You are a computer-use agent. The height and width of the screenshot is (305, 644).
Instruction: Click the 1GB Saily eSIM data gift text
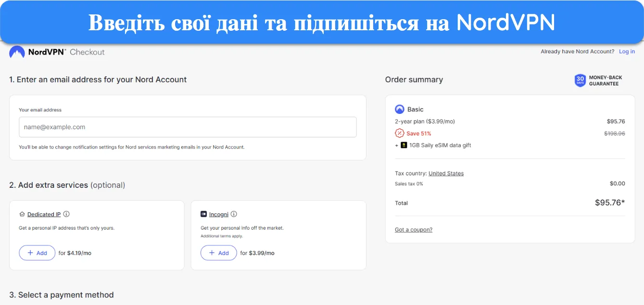(440, 145)
